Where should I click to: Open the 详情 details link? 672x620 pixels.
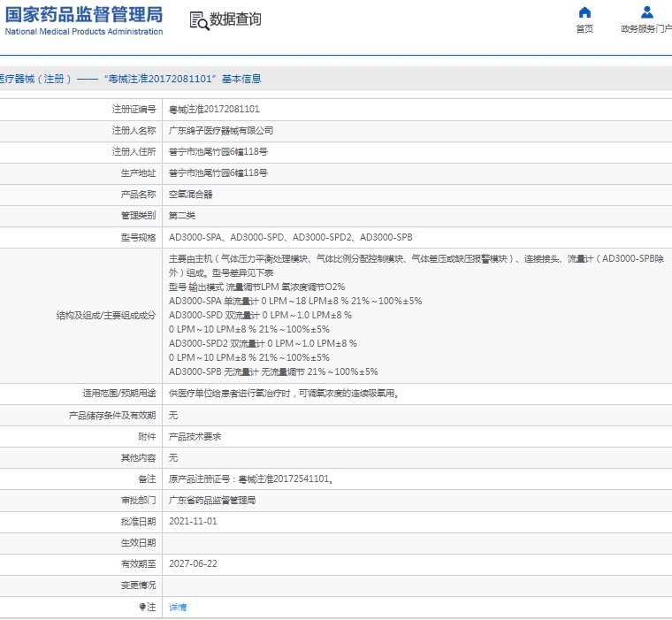178,607
